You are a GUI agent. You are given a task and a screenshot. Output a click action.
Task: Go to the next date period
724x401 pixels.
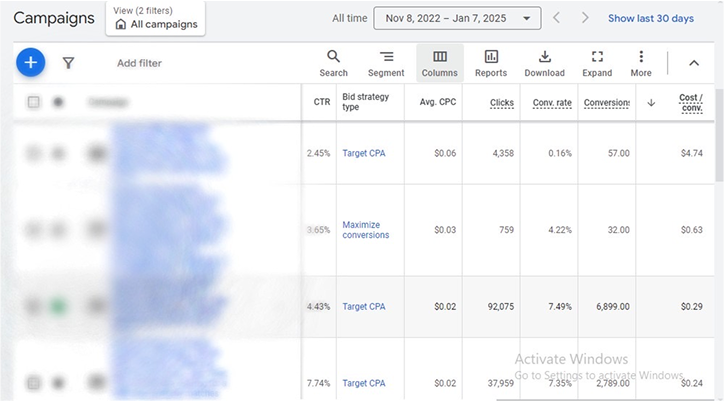(585, 18)
